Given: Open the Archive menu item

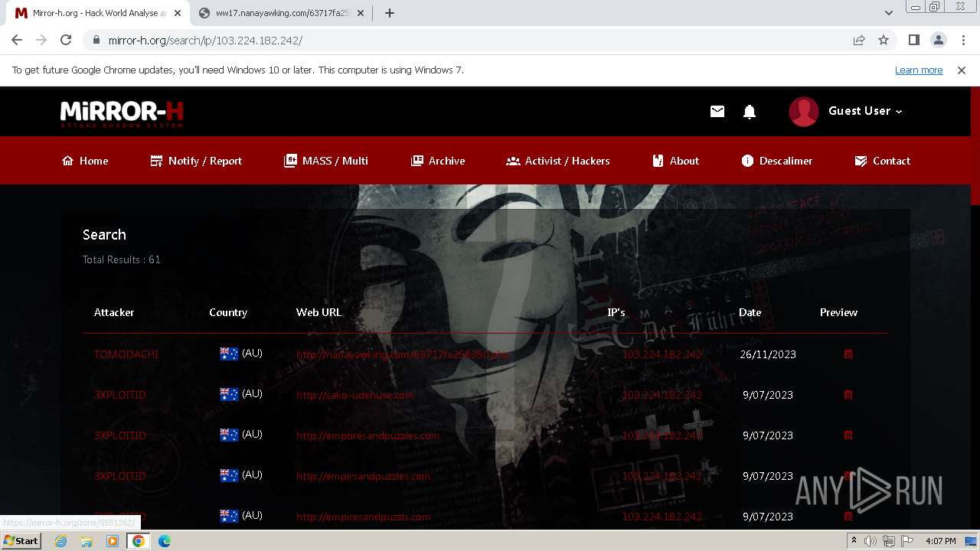Looking at the screenshot, I should click(x=438, y=161).
